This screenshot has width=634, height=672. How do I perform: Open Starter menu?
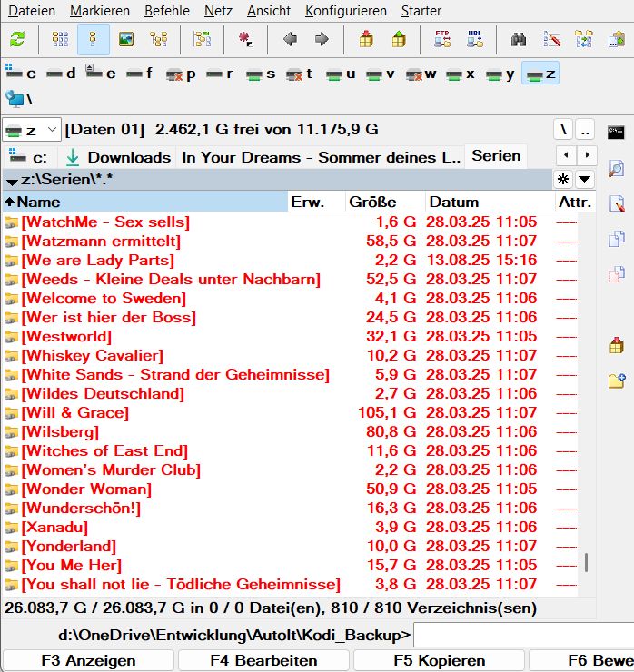coord(421,11)
